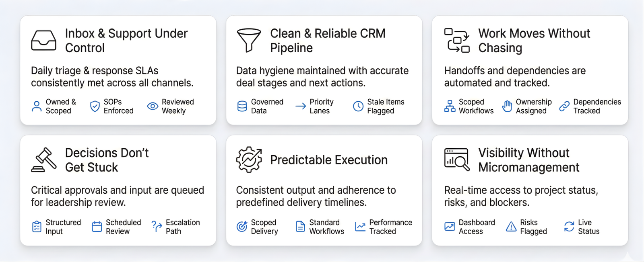
Task: Click the gear with chart icon
Action: pos(249,160)
